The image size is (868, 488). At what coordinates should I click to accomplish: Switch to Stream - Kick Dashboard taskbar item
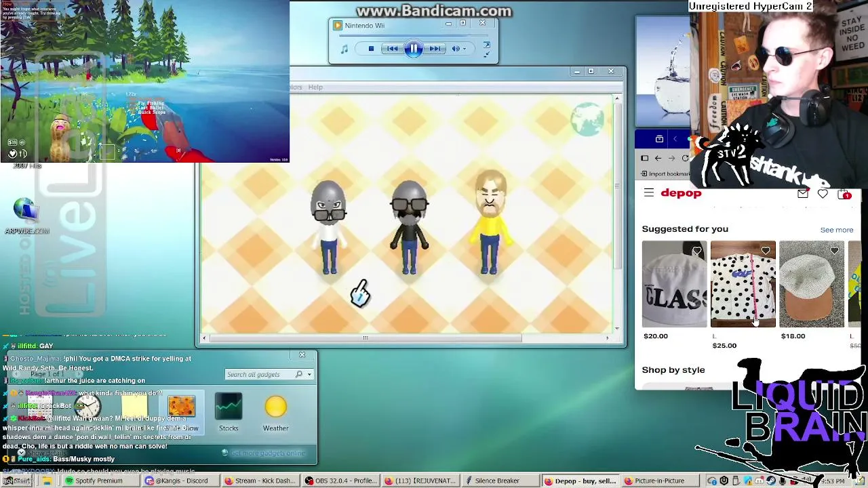point(260,481)
